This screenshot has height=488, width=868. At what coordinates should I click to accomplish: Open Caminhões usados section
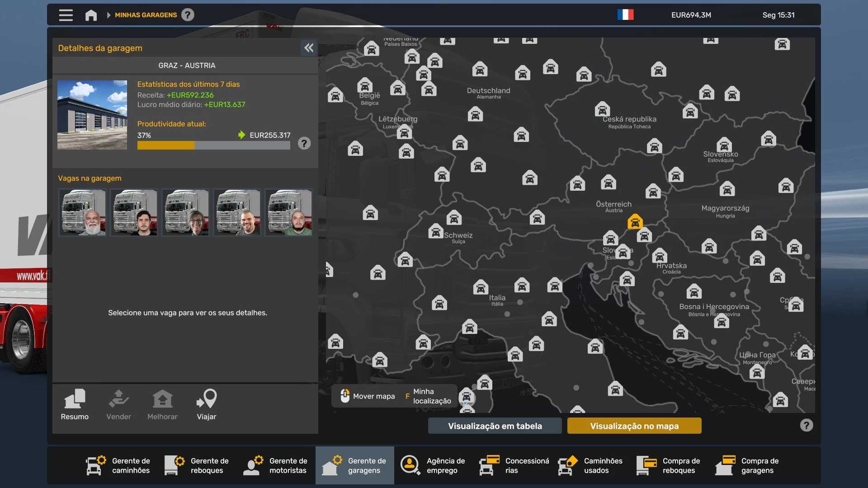click(590, 465)
